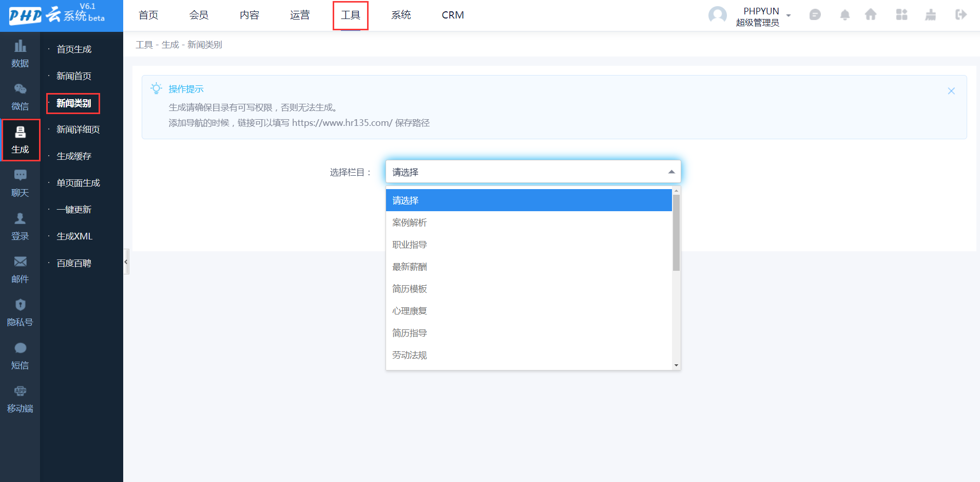Open 百度百聘 in the submenu
This screenshot has height=482, width=980.
click(x=74, y=263)
